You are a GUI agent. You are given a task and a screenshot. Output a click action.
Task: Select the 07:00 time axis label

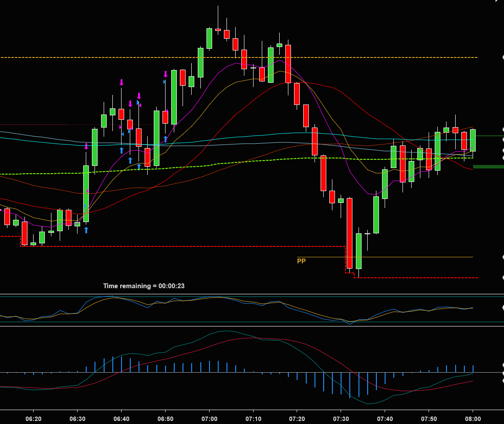tap(209, 419)
